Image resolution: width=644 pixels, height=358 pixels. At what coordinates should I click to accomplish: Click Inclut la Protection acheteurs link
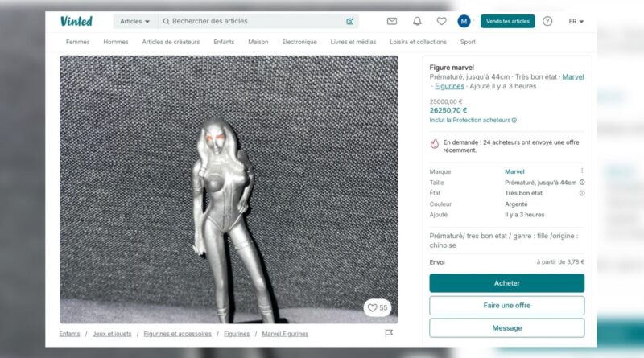470,121
